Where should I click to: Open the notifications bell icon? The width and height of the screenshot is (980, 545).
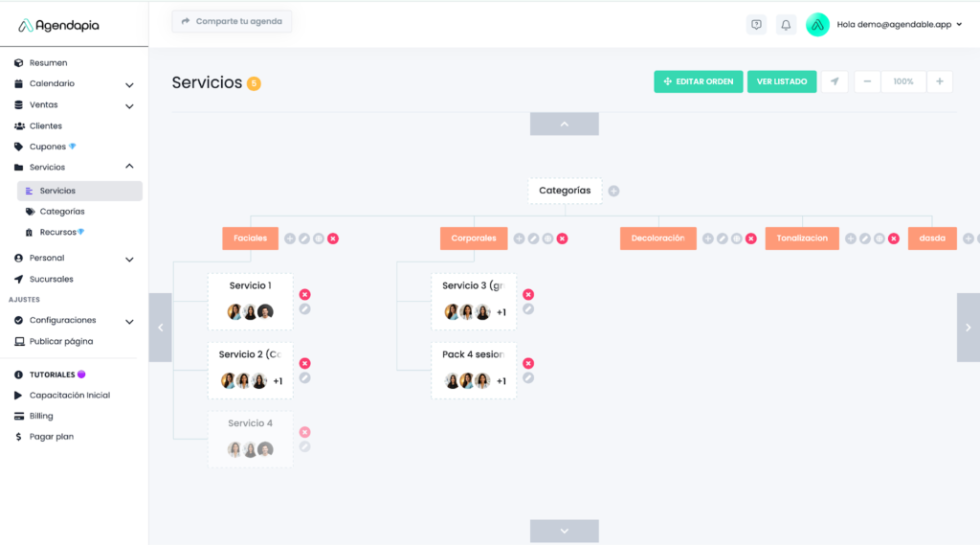pos(786,25)
